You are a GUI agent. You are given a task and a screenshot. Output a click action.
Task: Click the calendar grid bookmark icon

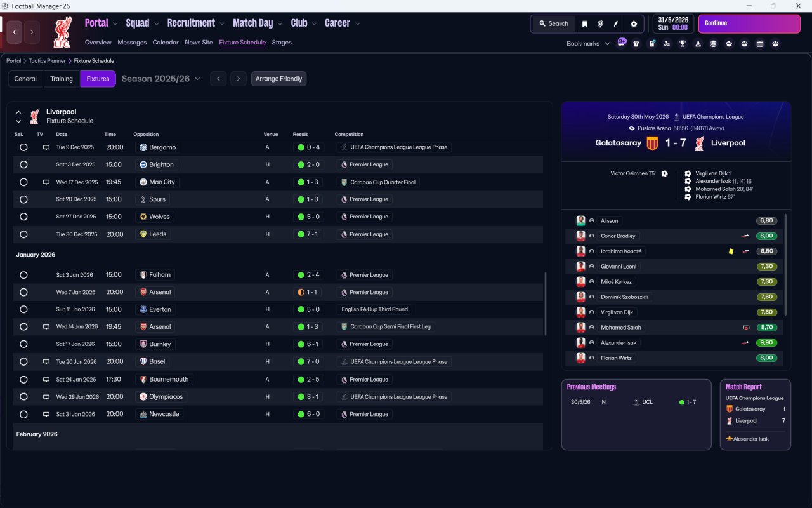click(760, 44)
